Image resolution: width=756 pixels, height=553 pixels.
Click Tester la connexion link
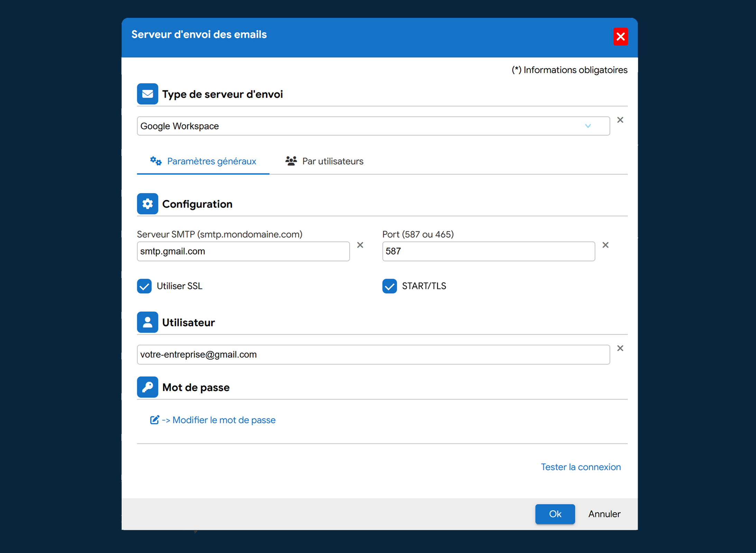click(581, 467)
